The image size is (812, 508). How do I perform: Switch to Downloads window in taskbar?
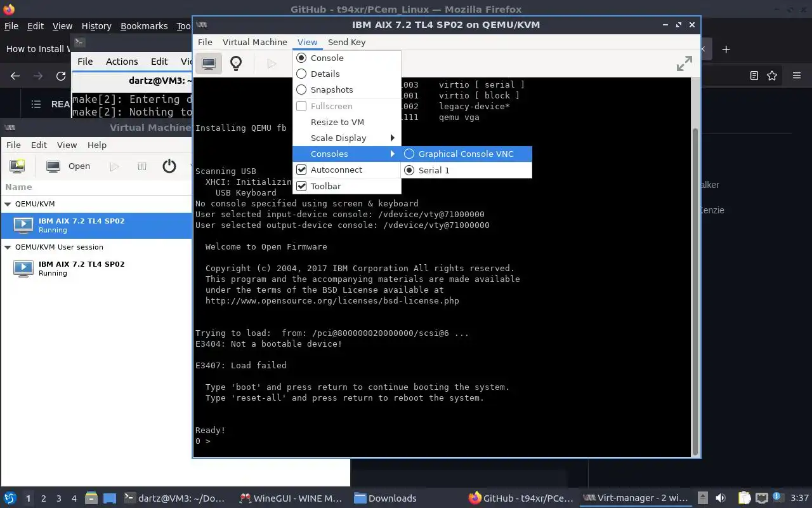(385, 498)
